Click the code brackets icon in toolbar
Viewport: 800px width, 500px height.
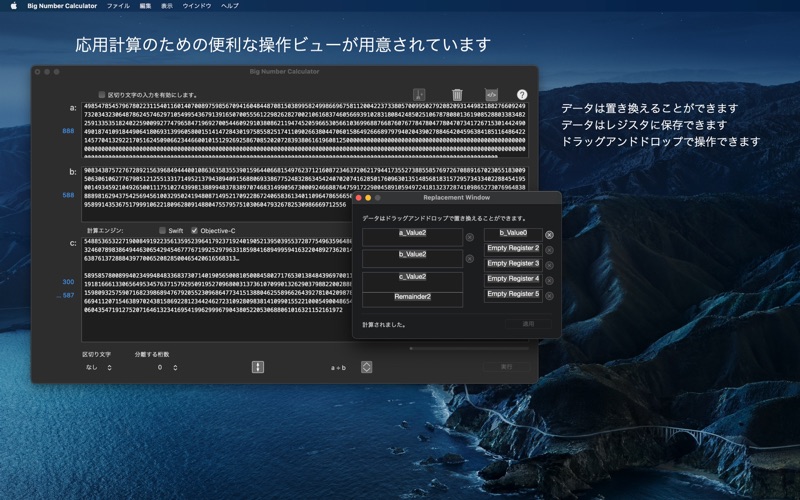[492, 94]
